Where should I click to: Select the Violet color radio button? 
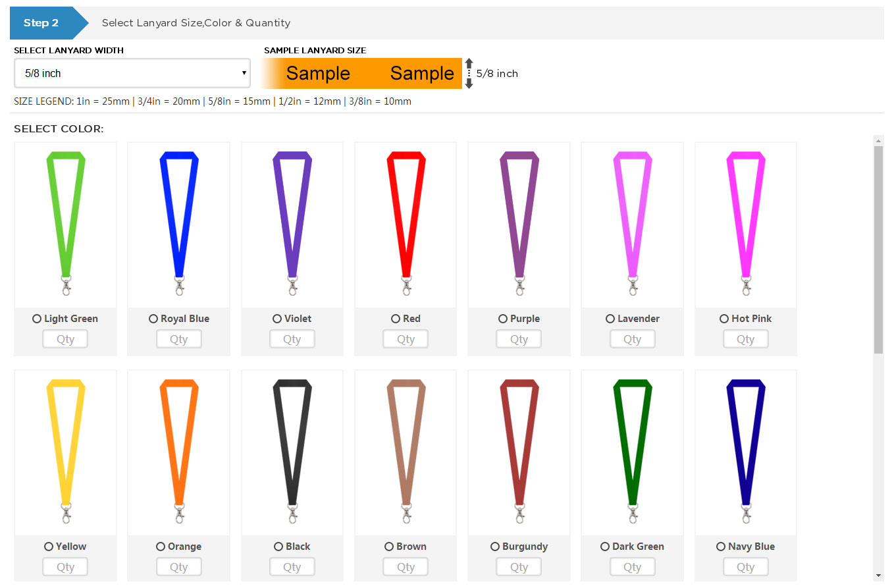[x=277, y=319]
